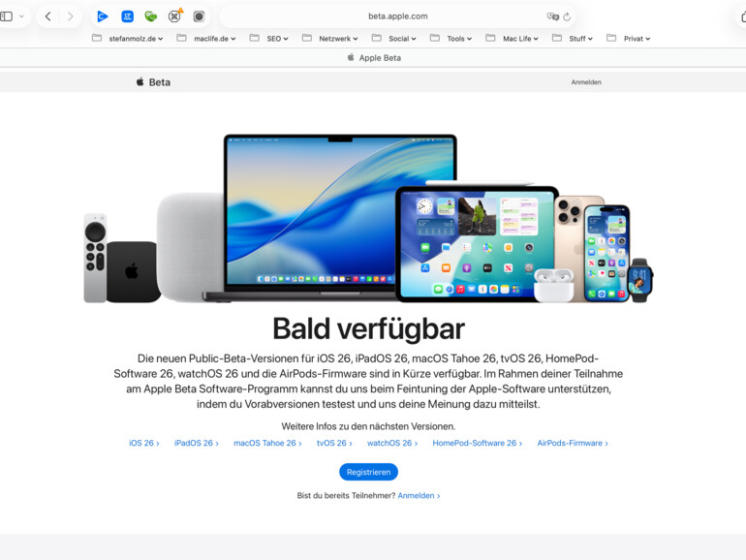Open the page translate icon in address bar
Viewport: 746px width, 560px height.
553,16
